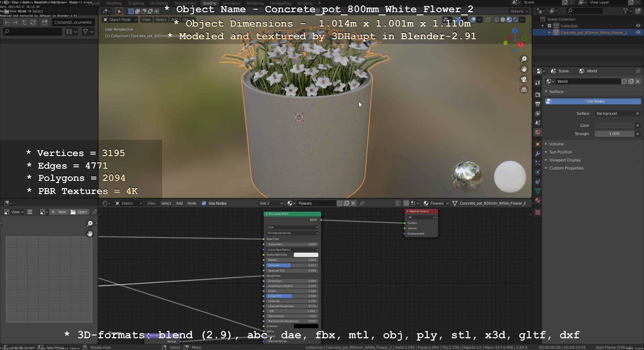
Task: Click the fake user shield for Flowers material
Action: coord(340,203)
